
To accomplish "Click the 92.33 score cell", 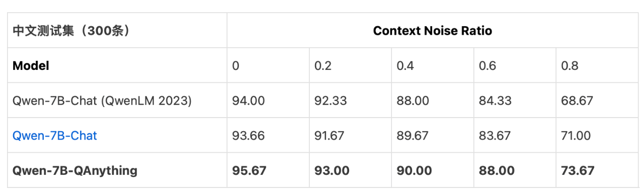I will 331,101.
